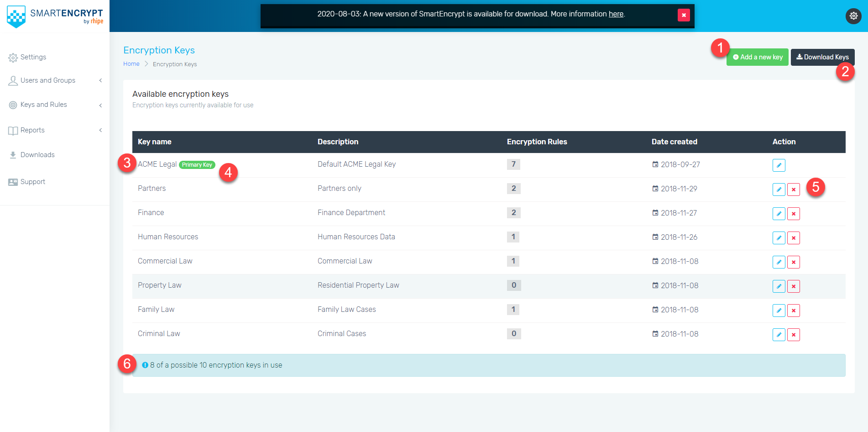
Task: Edit the Family Law key
Action: tap(779, 311)
